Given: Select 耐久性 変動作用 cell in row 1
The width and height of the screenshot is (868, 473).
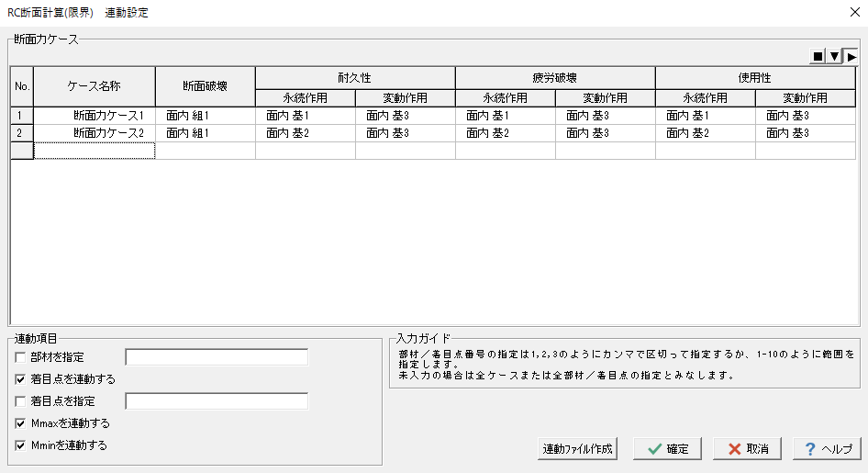Looking at the screenshot, I should point(406,116).
